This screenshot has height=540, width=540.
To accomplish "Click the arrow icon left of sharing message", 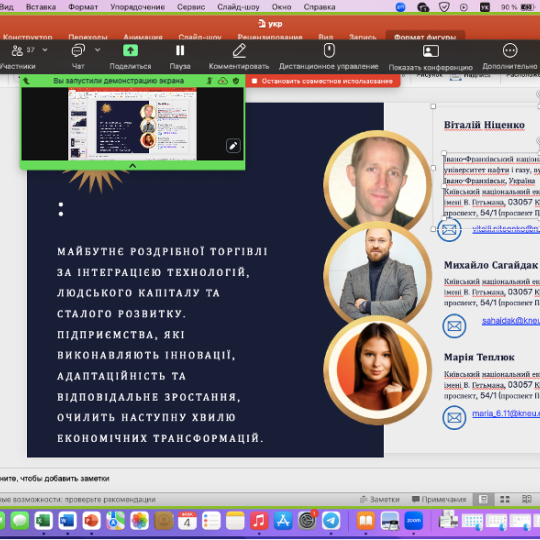I will click(x=26, y=81).
